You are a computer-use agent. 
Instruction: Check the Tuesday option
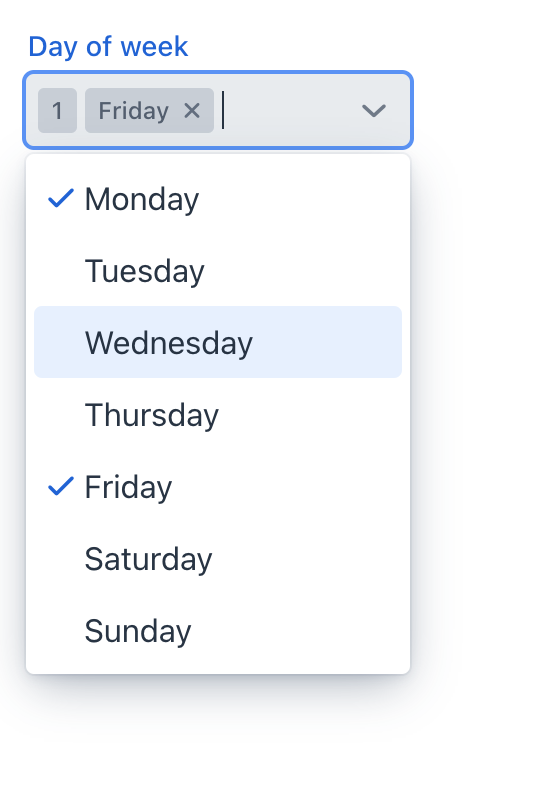pos(218,271)
